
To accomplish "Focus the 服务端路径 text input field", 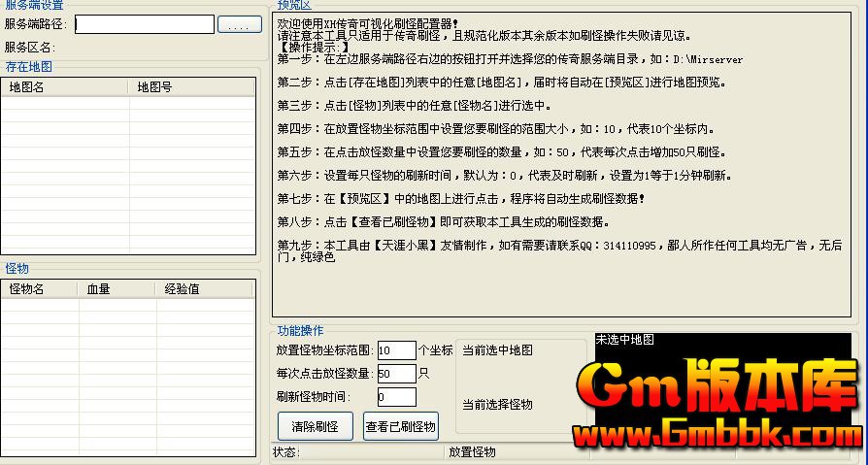I will 145,24.
